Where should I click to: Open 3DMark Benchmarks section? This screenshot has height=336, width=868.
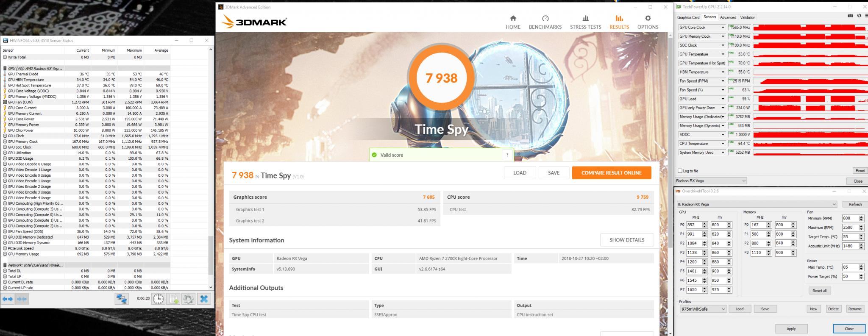545,22
